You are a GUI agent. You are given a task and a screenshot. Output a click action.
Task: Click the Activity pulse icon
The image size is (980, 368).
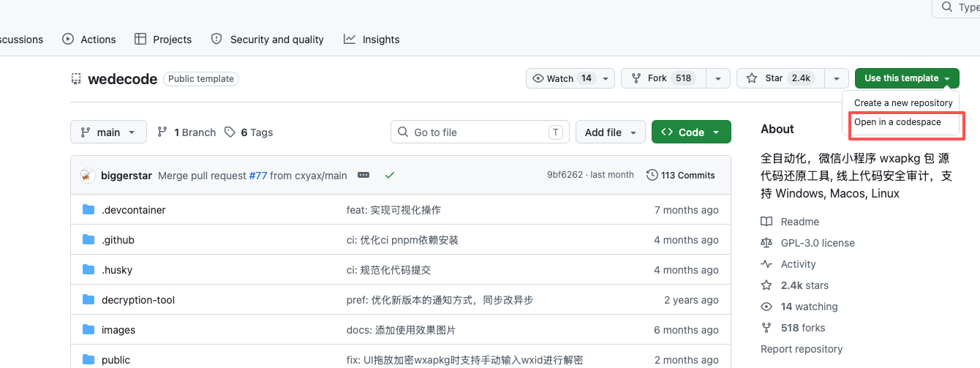[x=766, y=264]
